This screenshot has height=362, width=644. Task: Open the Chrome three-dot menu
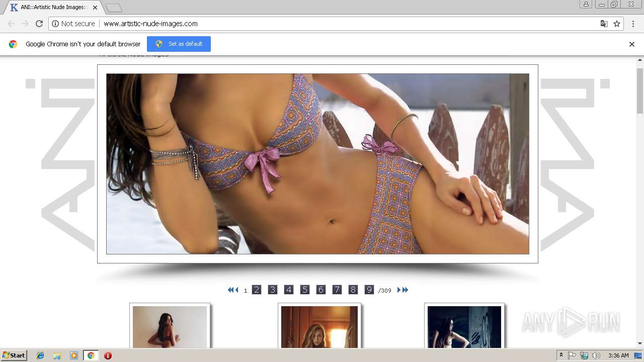pyautogui.click(x=632, y=24)
